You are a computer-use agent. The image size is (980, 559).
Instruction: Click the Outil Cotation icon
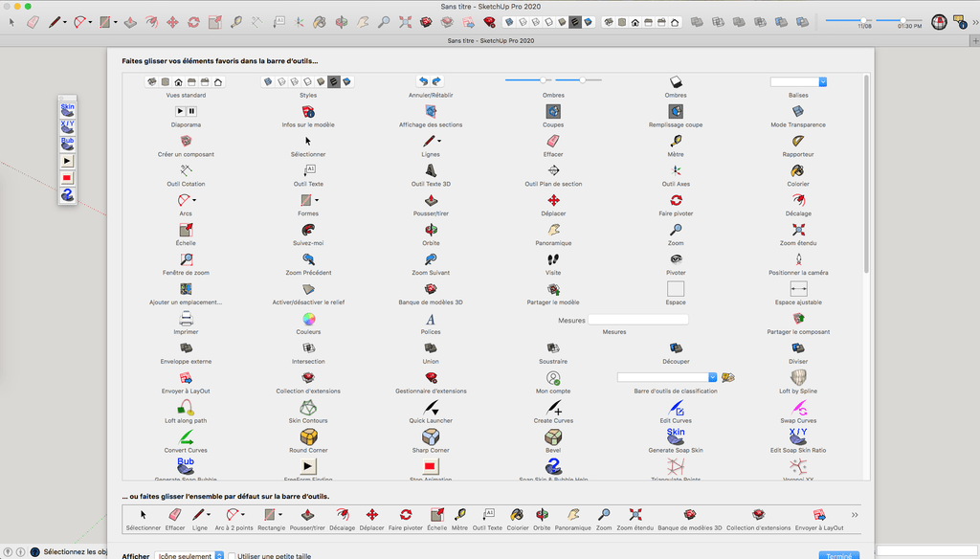[186, 170]
